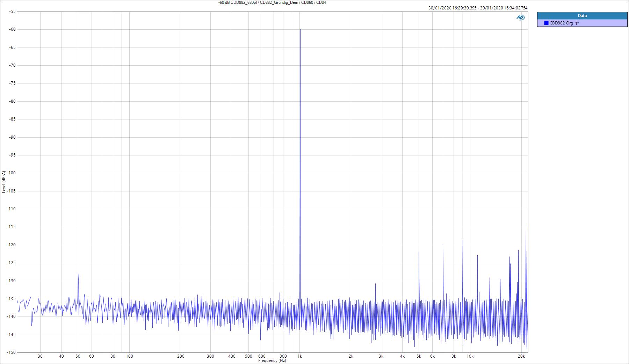Click the tip of the 1 kHz peak
The image size is (629, 364).
(x=300, y=30)
